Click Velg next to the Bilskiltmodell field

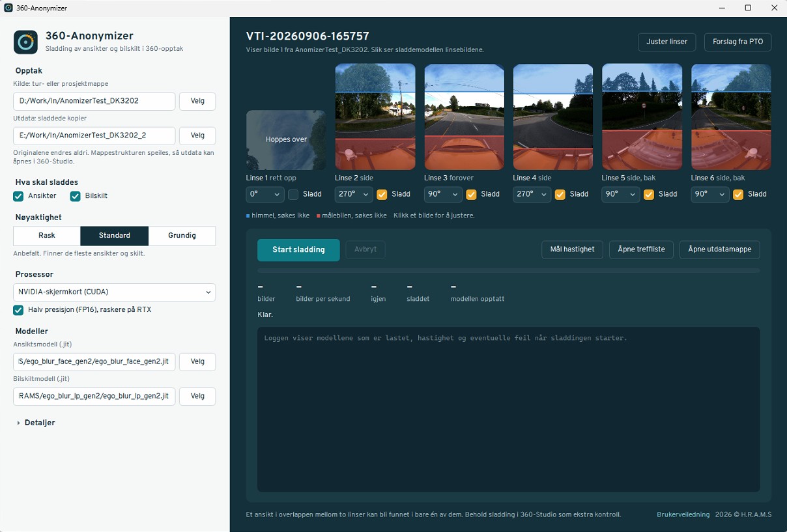pyautogui.click(x=197, y=397)
